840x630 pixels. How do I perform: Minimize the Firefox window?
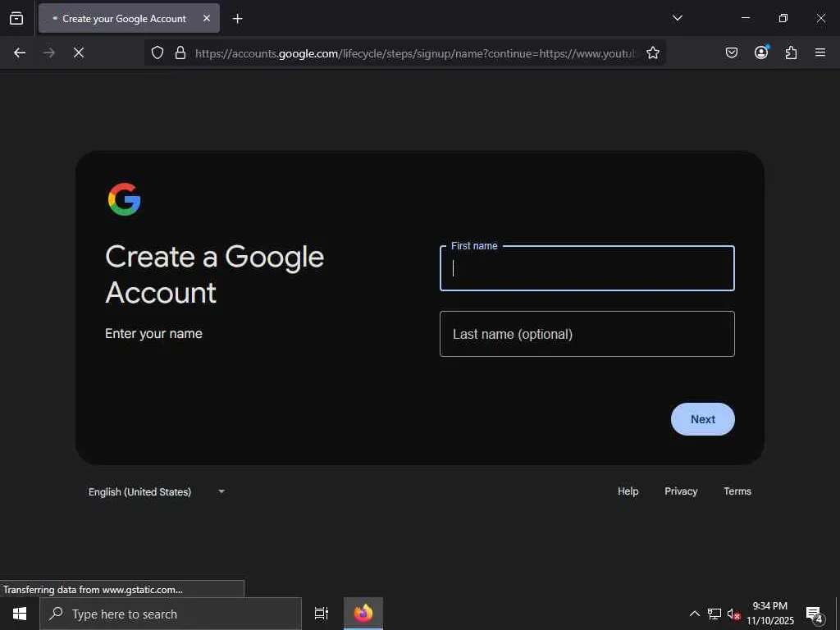click(x=745, y=18)
